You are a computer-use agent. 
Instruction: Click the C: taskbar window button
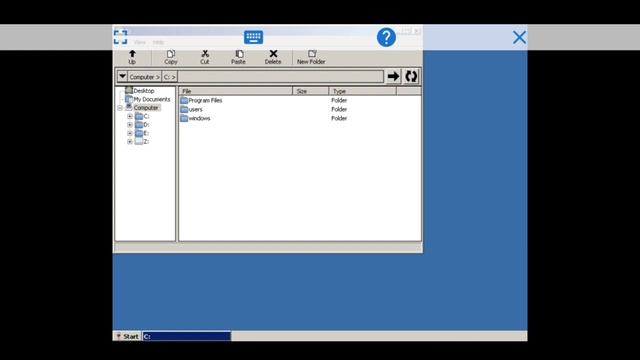(x=187, y=336)
